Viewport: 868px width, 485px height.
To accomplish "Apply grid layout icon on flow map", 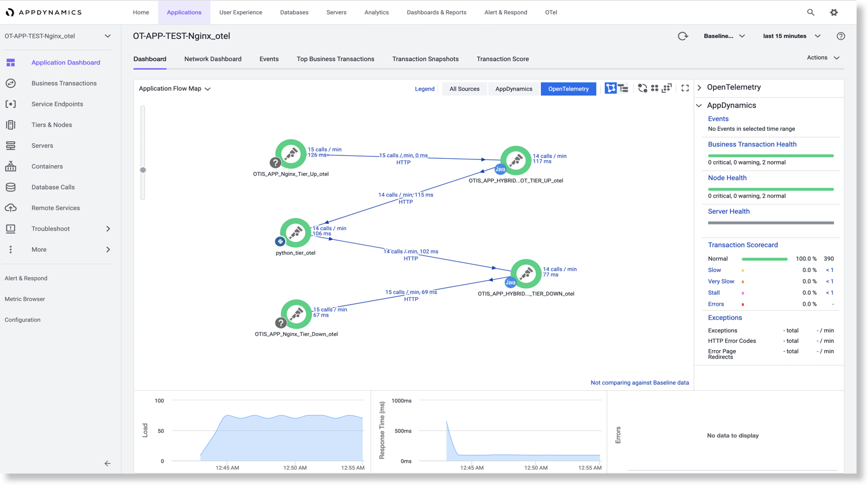I will (x=654, y=89).
